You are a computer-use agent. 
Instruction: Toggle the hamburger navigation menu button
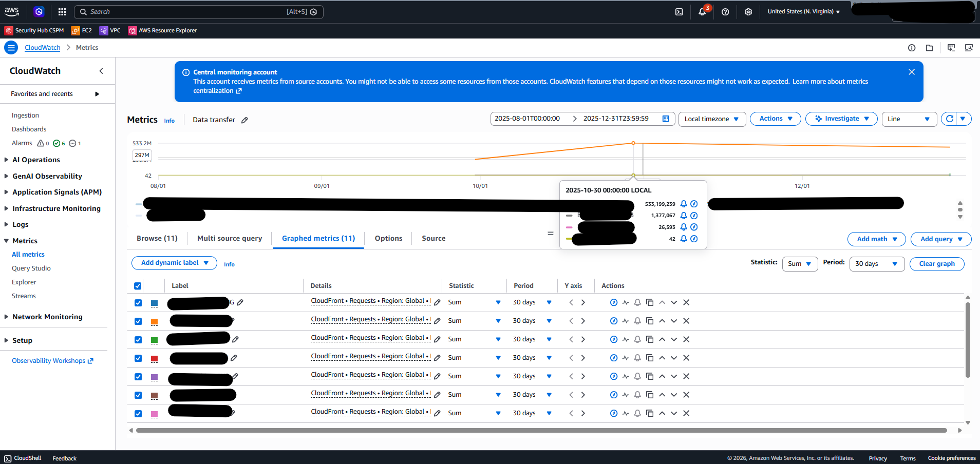coord(11,48)
